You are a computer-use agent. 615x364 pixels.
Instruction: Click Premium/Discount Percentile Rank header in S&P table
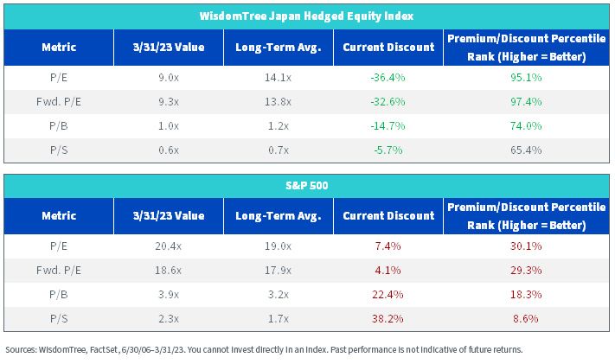pos(527,216)
